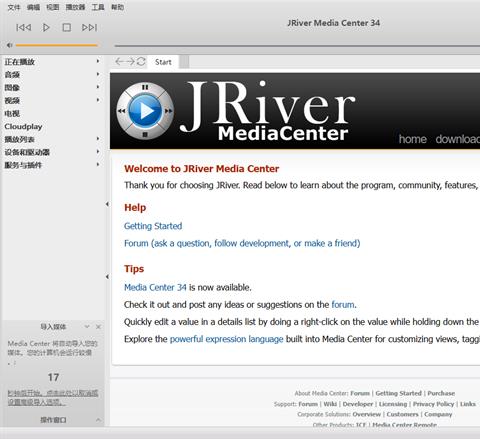This screenshot has width=480, height=439.
Task: Click the underlined import-options link under 17
Action: pyautogui.click(x=53, y=398)
